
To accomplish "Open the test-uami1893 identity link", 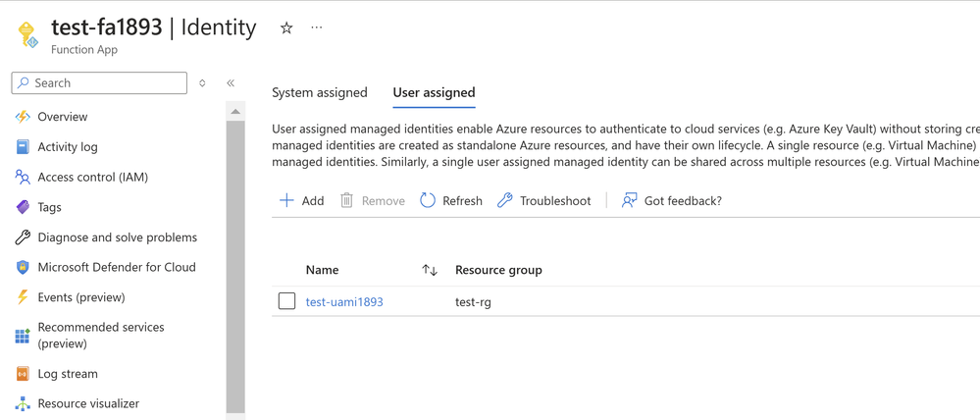I will [x=344, y=302].
